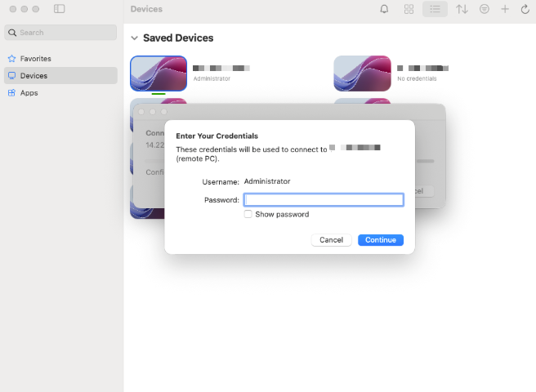Click Continue to submit credentials
The height and width of the screenshot is (392, 536).
380,240
